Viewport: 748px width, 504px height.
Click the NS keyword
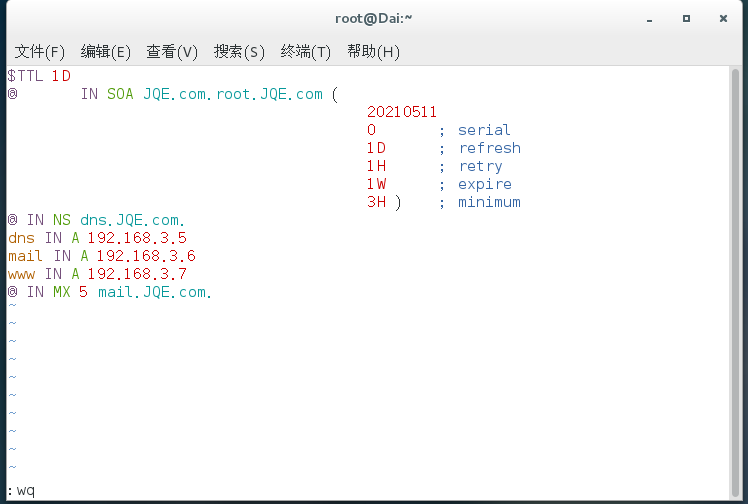click(x=62, y=220)
